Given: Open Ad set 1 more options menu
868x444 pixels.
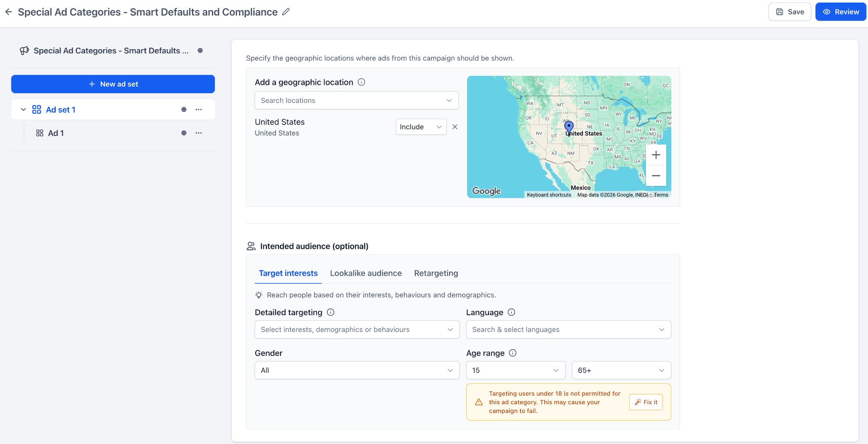Looking at the screenshot, I should coord(198,110).
